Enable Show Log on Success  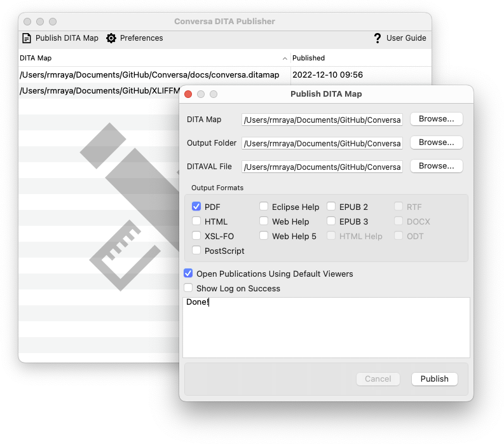tap(188, 288)
